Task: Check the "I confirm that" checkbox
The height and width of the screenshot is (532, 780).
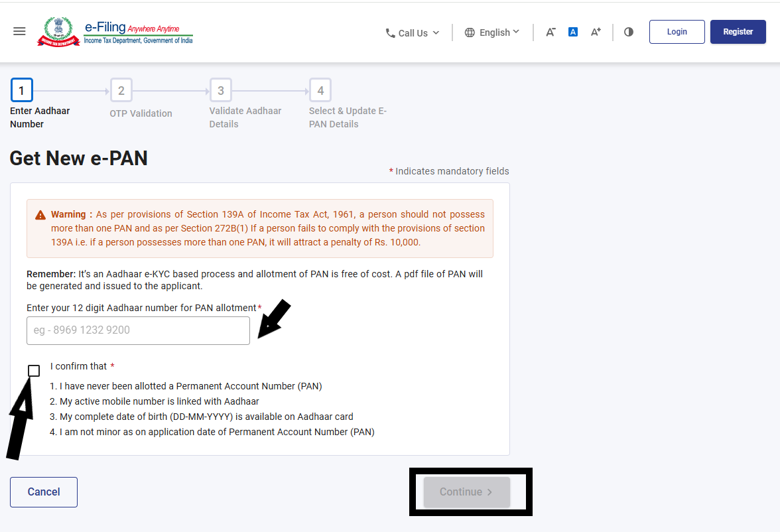Action: click(x=33, y=370)
